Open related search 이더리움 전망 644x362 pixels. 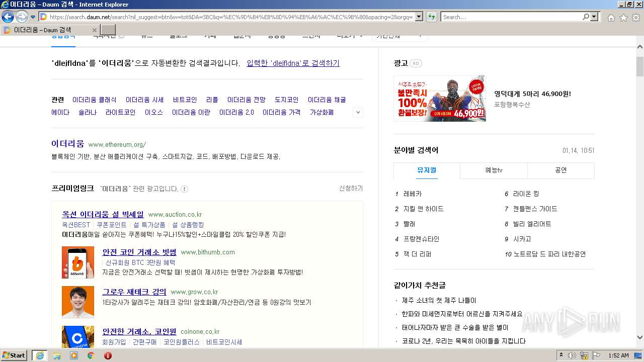[x=246, y=100]
